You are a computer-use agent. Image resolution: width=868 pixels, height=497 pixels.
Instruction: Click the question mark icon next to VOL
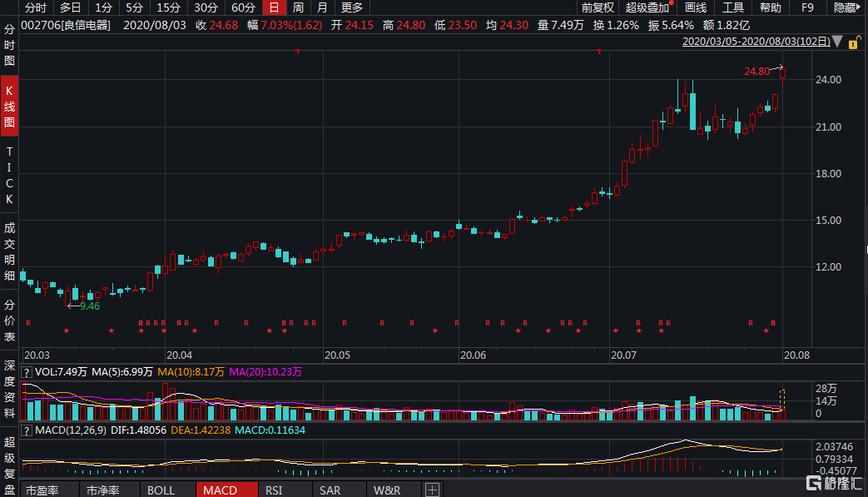click(27, 372)
